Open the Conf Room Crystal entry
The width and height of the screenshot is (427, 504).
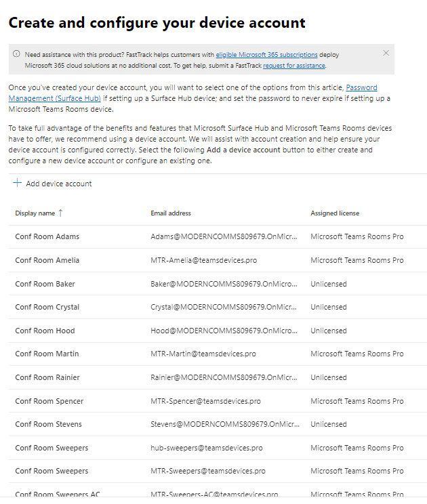tap(47, 307)
